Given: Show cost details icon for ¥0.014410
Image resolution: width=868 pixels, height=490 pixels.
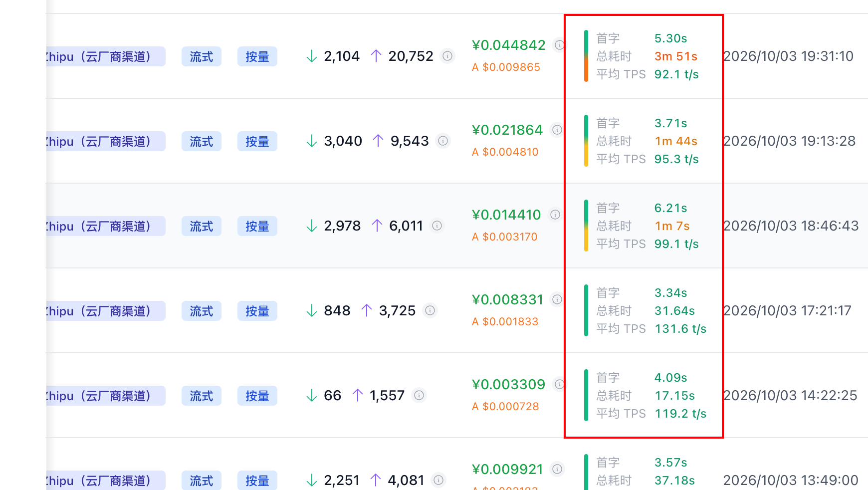Looking at the screenshot, I should 555,215.
